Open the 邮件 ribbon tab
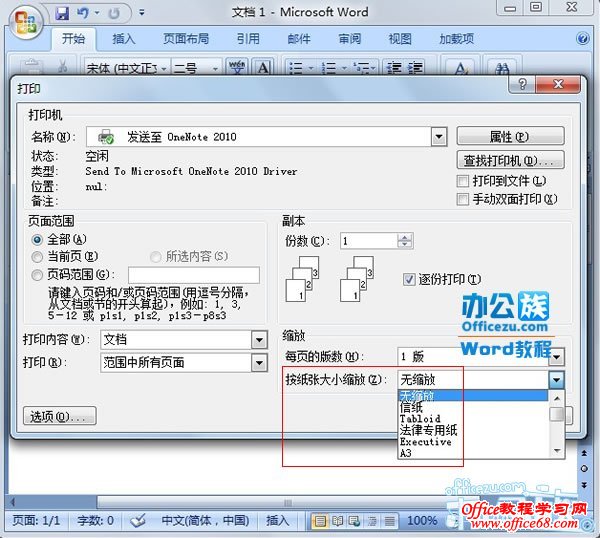 coord(299,39)
